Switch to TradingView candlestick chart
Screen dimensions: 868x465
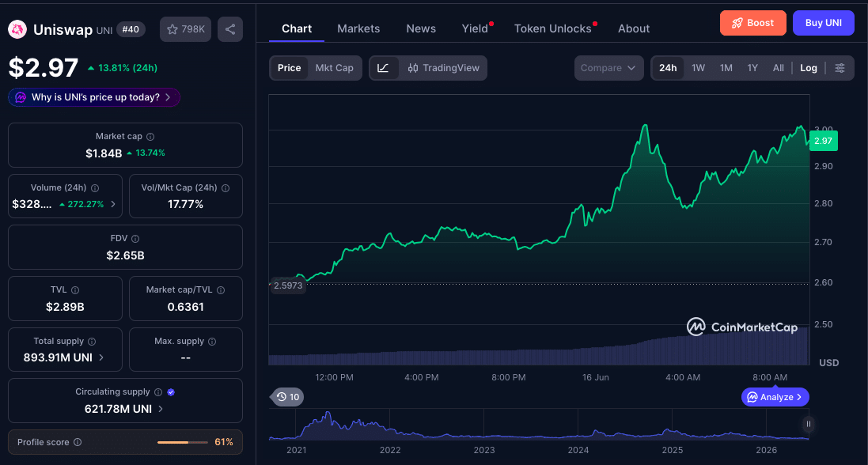click(x=443, y=68)
